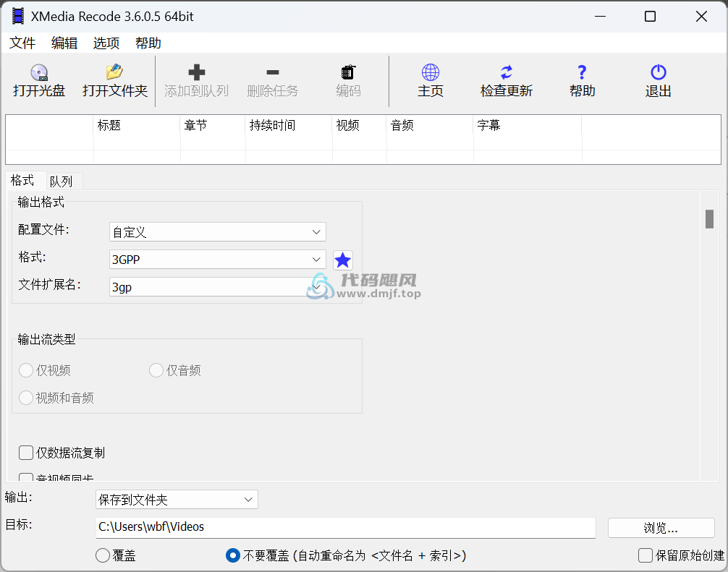
Task: Open the 选项 (Options) menu
Action: click(106, 43)
